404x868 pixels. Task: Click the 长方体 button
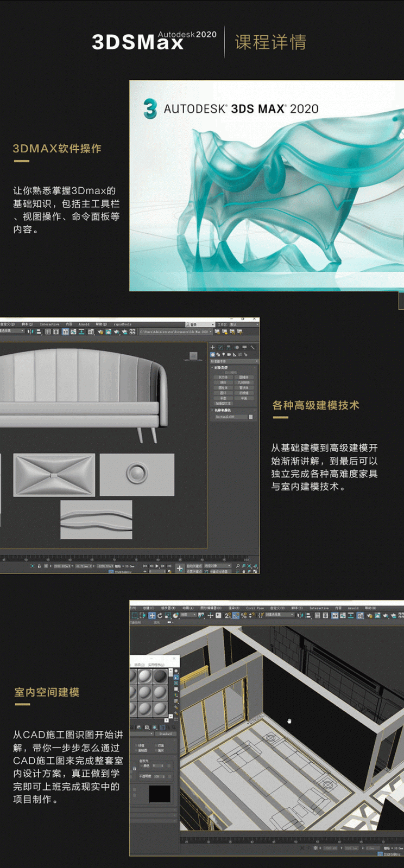click(x=223, y=378)
